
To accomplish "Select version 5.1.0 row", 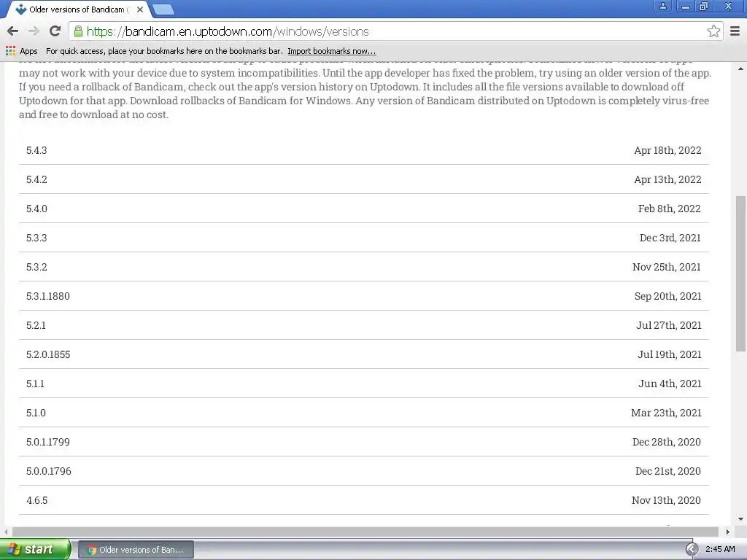I will pyautogui.click(x=364, y=413).
